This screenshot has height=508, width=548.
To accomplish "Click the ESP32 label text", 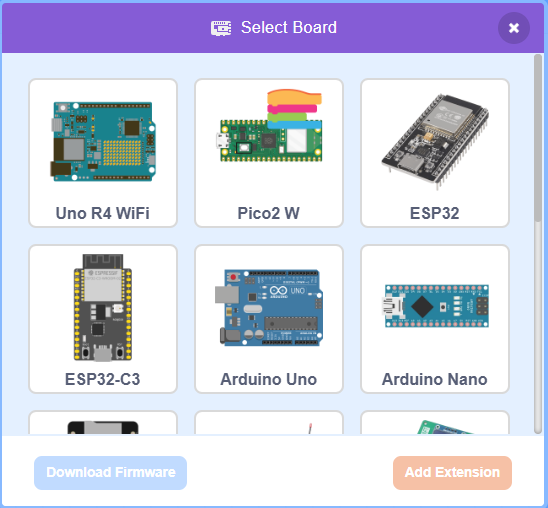I will point(435,213).
